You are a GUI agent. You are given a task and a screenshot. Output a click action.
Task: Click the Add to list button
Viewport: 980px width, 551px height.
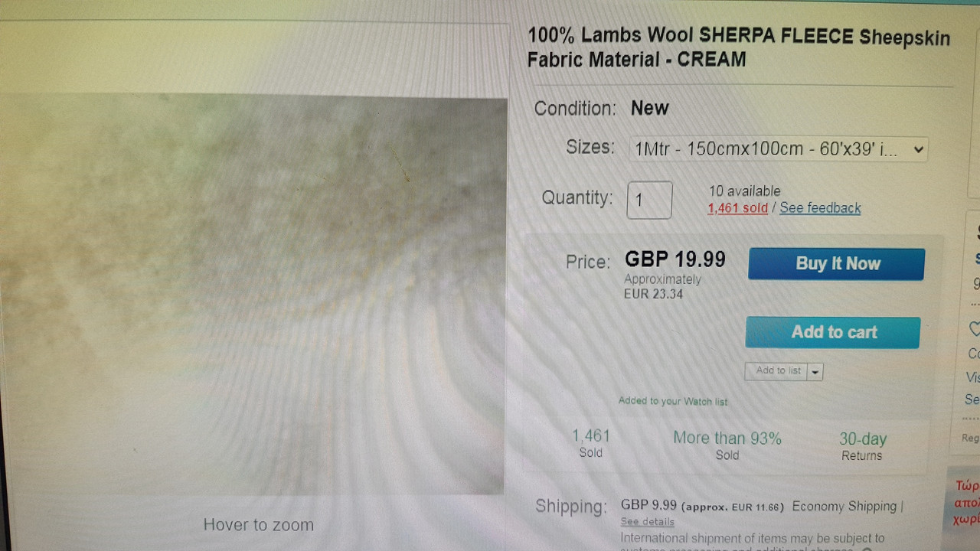[776, 371]
